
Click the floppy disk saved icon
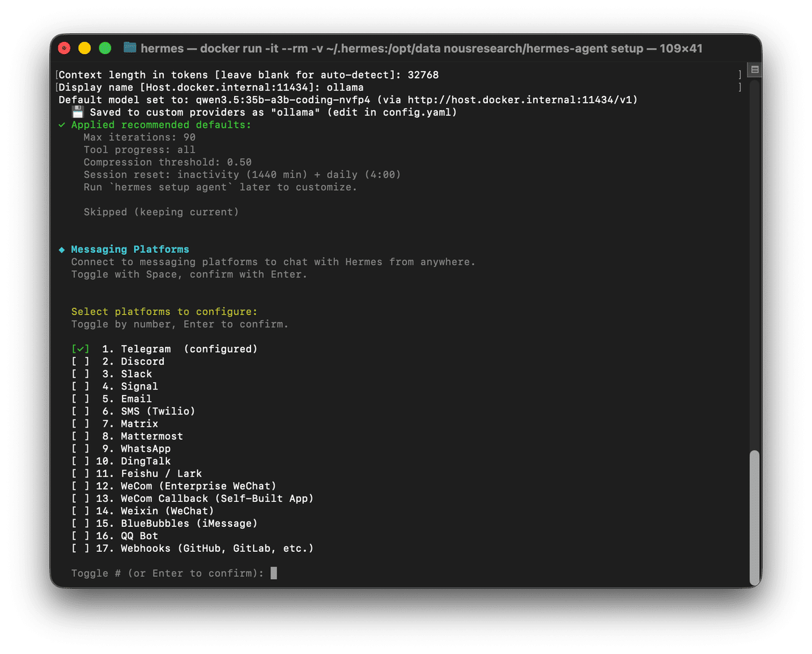click(78, 112)
